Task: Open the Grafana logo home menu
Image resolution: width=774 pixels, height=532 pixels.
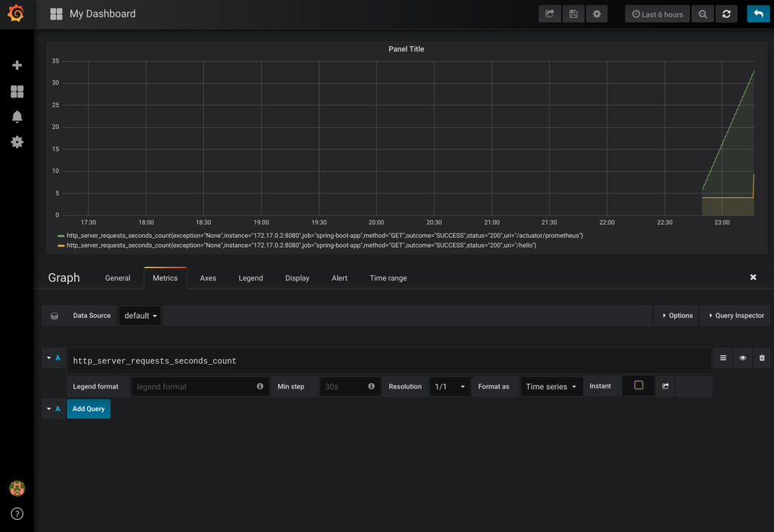Action: coord(16,14)
